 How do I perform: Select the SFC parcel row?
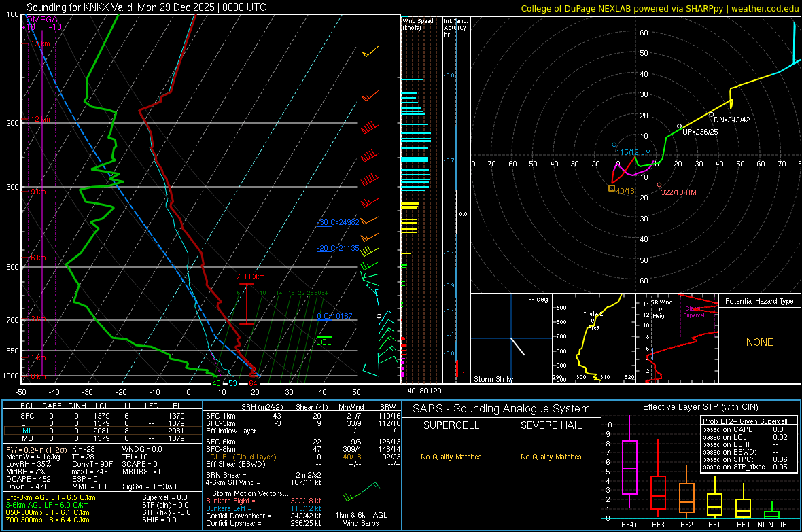tap(101, 416)
